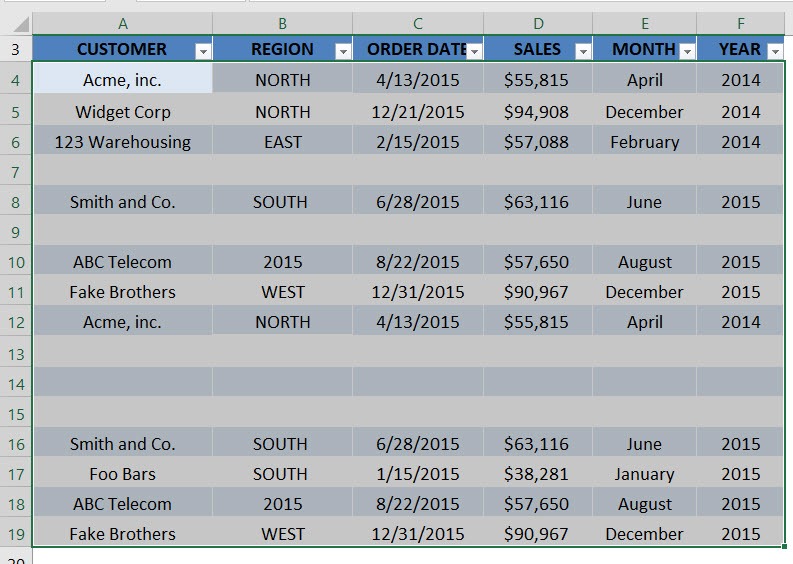Select row 7 header
This screenshot has width=793, height=564.
pyautogui.click(x=16, y=172)
